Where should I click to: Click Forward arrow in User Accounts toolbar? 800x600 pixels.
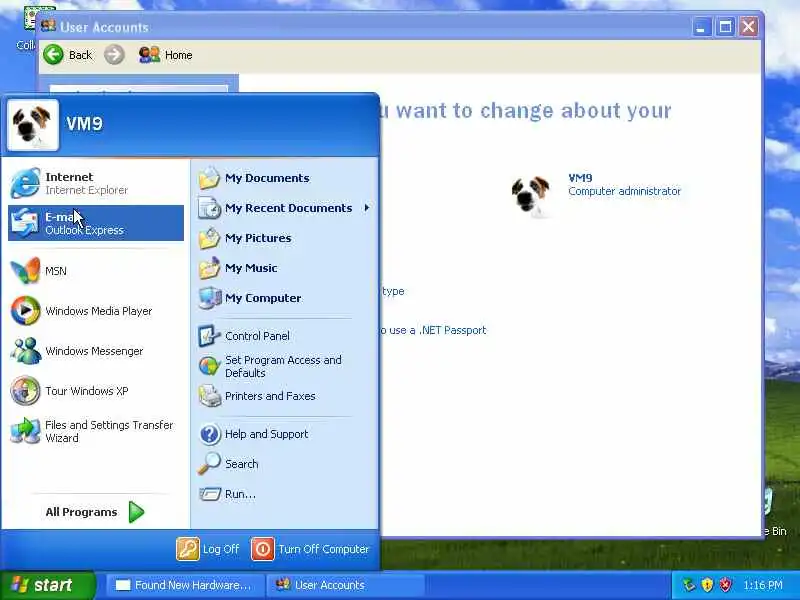tap(114, 55)
